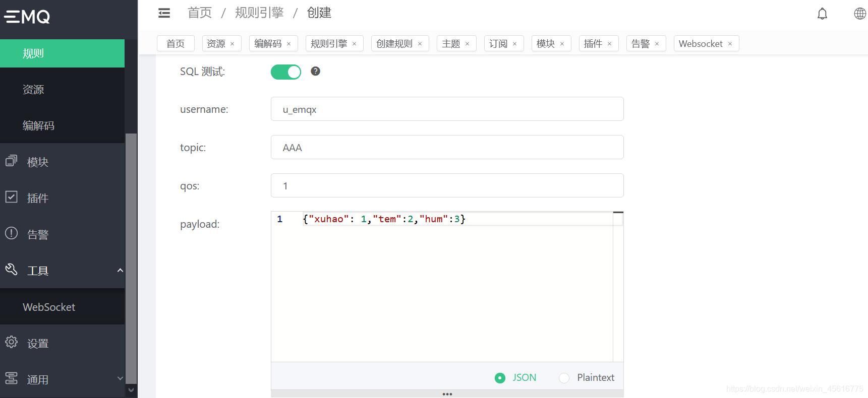
Task: Click the 告警 sidebar alert icon
Action: [11, 233]
